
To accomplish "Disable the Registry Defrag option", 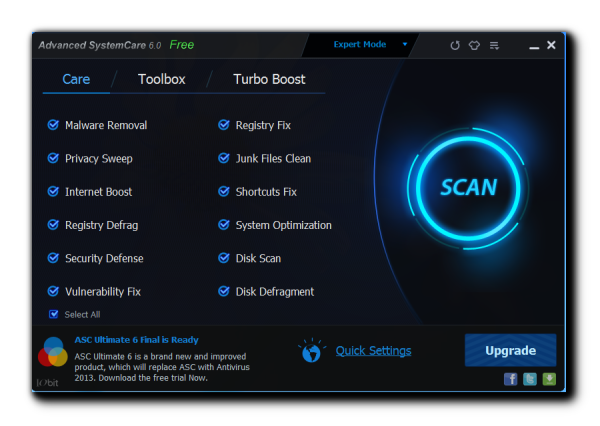I will tap(53, 225).
